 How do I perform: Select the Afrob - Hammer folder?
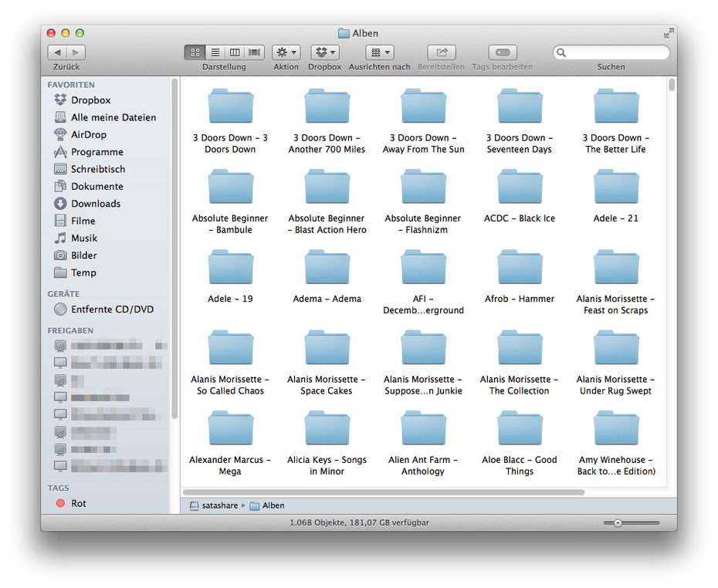pyautogui.click(x=520, y=268)
